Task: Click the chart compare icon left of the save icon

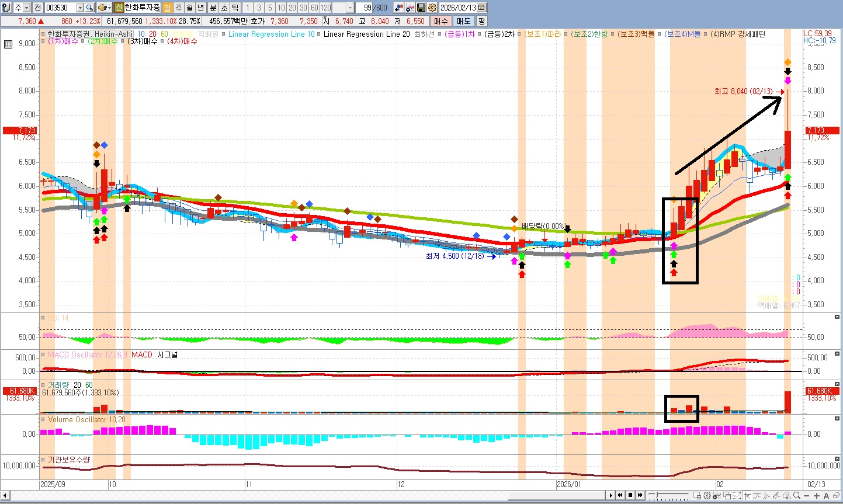Action: click(410, 8)
